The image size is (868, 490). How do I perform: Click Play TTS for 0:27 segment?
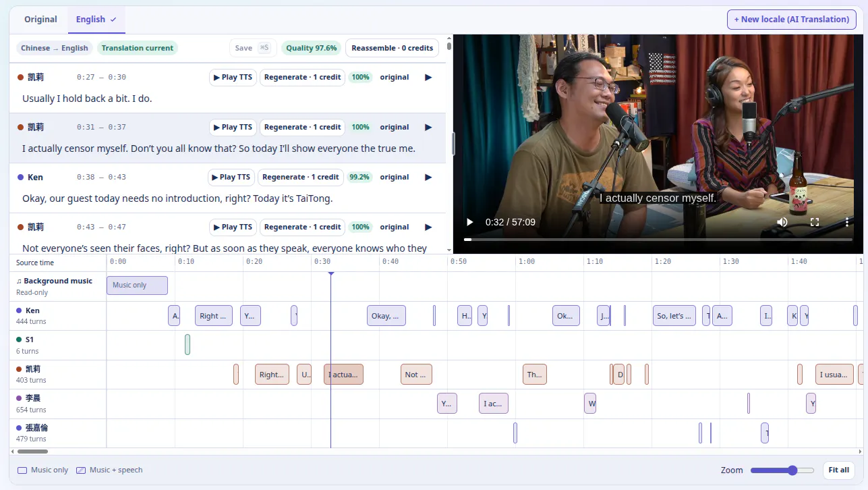click(x=233, y=78)
